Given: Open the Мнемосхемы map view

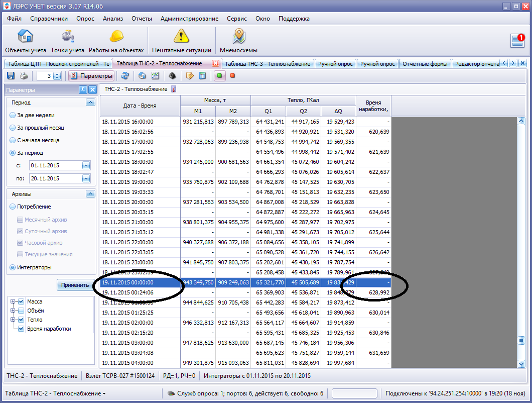Looking at the screenshot, I should pos(238,41).
